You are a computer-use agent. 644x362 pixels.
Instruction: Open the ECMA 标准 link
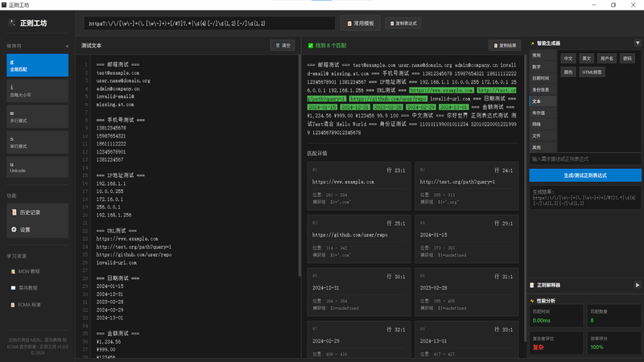click(29, 305)
